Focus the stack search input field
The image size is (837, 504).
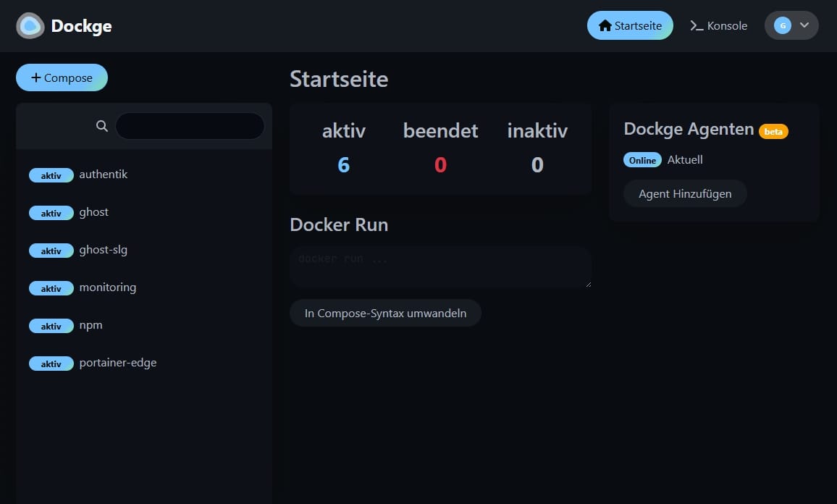click(190, 126)
